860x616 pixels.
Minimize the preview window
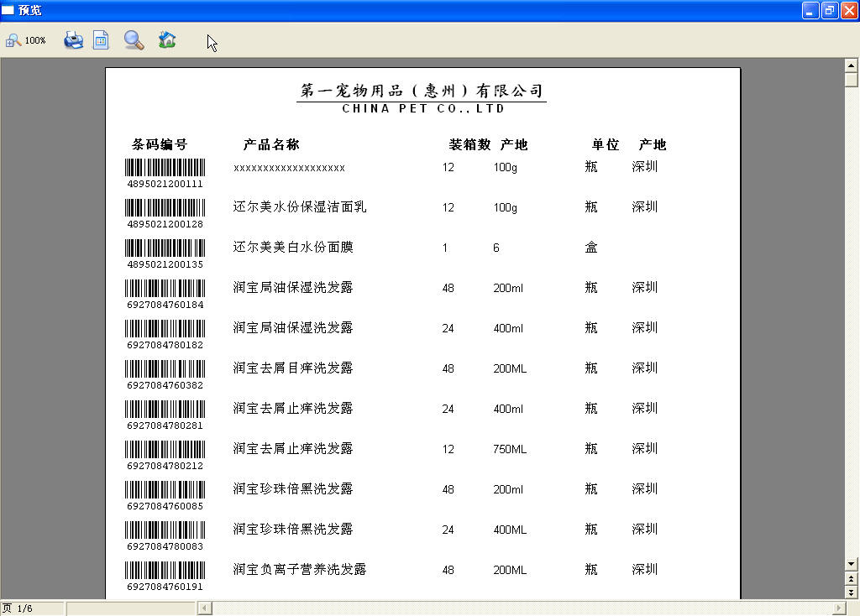tap(810, 10)
